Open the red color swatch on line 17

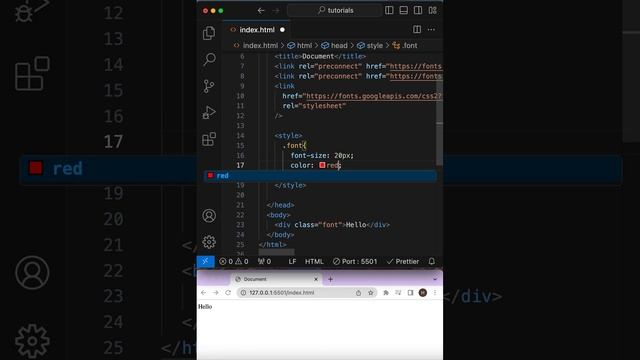322,165
